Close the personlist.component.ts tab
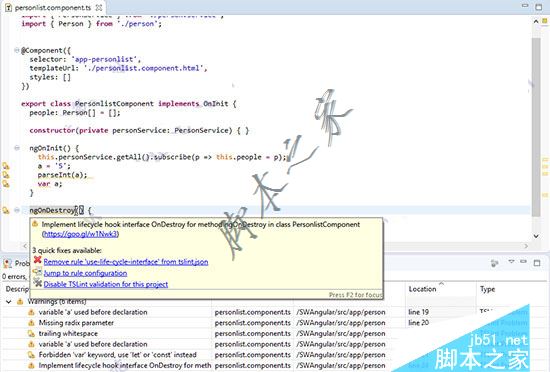Viewport: 550px width, 372px height. [x=99, y=7]
